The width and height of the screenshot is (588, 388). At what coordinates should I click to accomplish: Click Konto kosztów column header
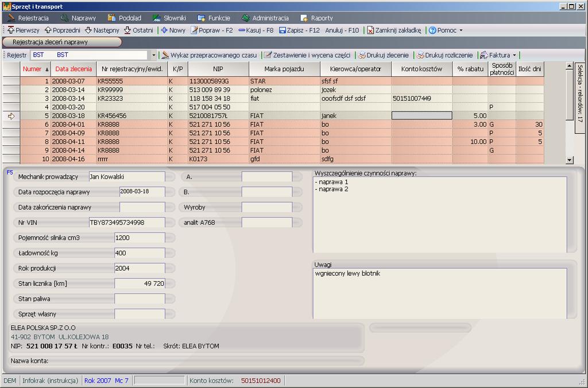(x=421, y=69)
